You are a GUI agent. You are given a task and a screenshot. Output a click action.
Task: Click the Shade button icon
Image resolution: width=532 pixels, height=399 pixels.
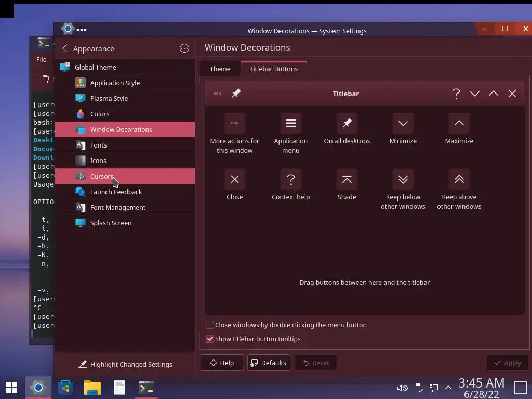click(347, 179)
